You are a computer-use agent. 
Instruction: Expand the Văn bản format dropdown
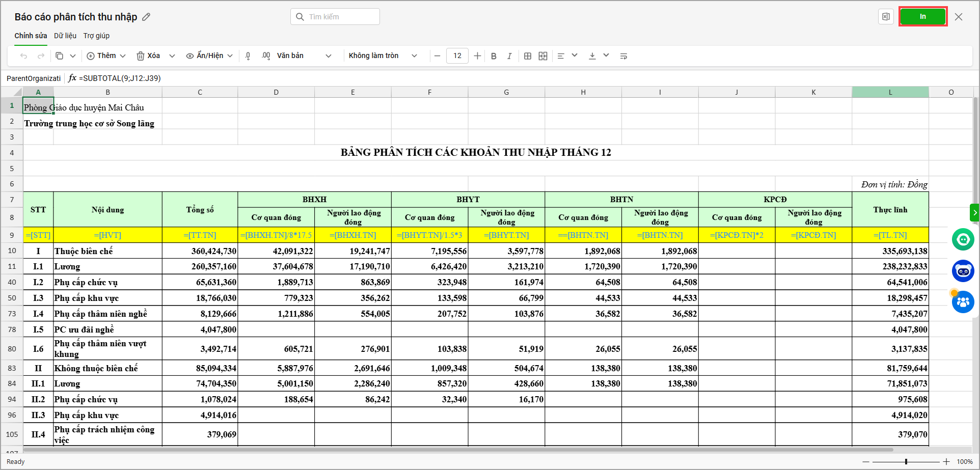(304, 56)
